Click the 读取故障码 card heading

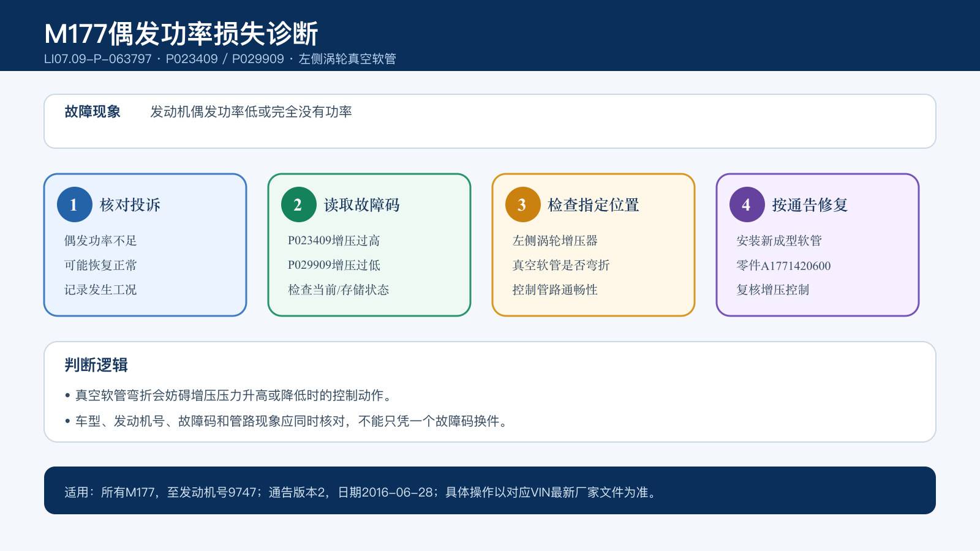click(361, 204)
